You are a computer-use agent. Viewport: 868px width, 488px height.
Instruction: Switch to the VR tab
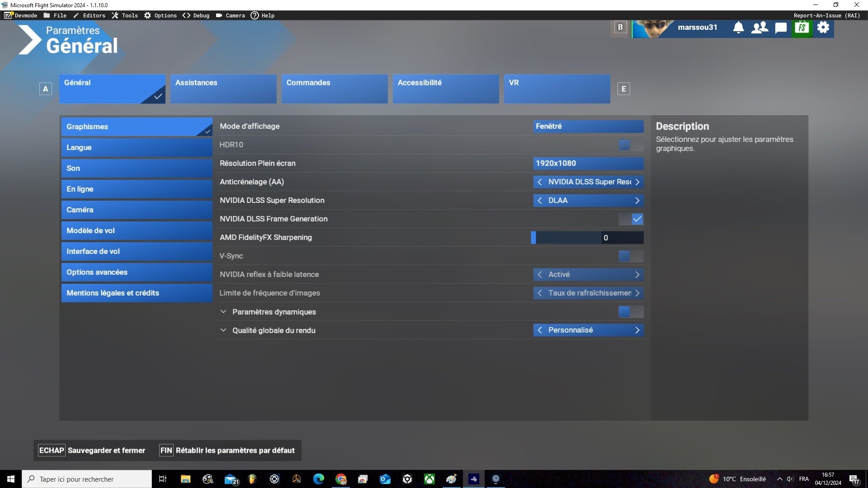557,89
